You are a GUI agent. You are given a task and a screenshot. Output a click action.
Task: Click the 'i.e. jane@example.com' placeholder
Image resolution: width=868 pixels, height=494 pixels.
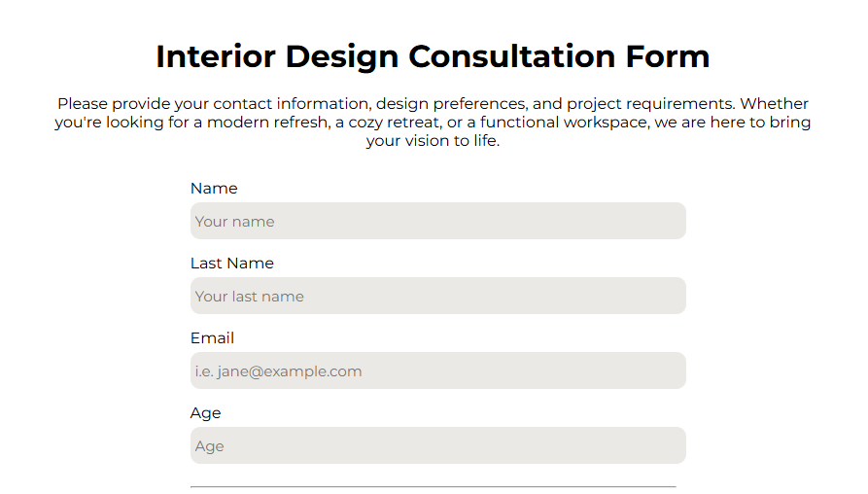coord(278,371)
